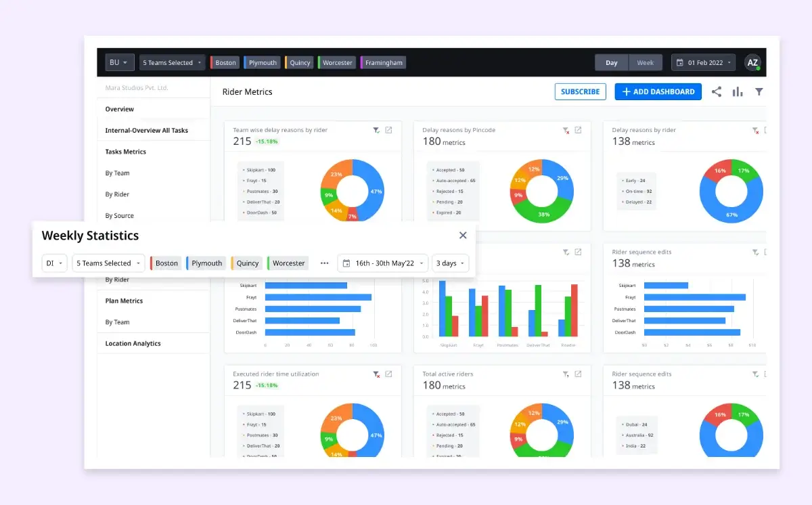Click the SUBSCRIBE button
Viewport: 812px width, 505px height.
[x=580, y=92]
